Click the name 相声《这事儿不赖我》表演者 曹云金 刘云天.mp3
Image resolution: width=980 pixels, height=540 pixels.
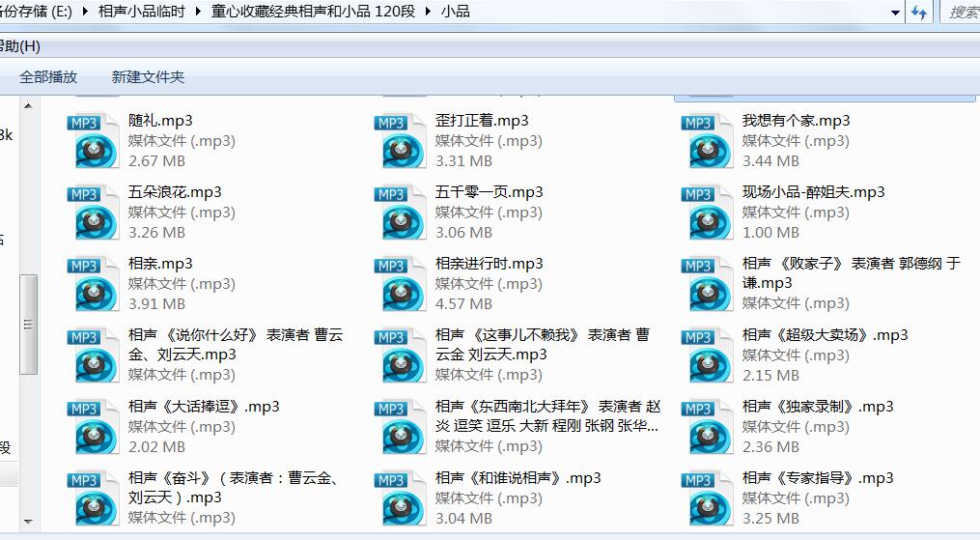543,344
